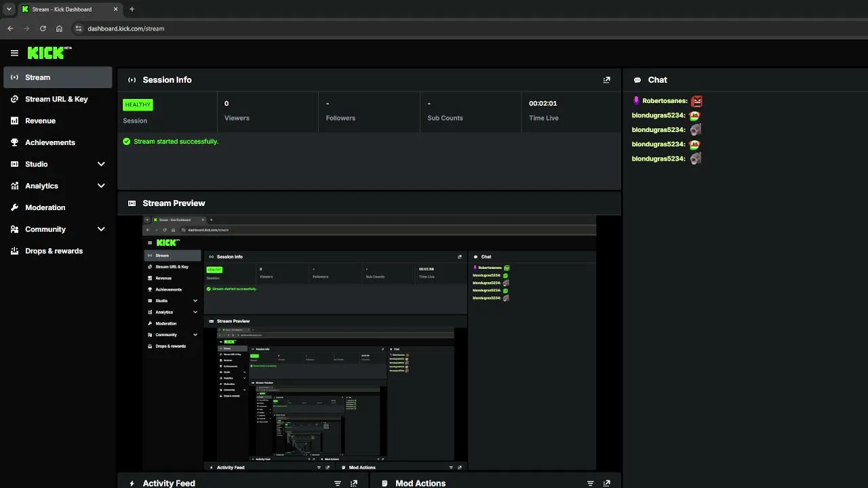Reload the page
Screen dimensions: 868x488
[x=43, y=28]
